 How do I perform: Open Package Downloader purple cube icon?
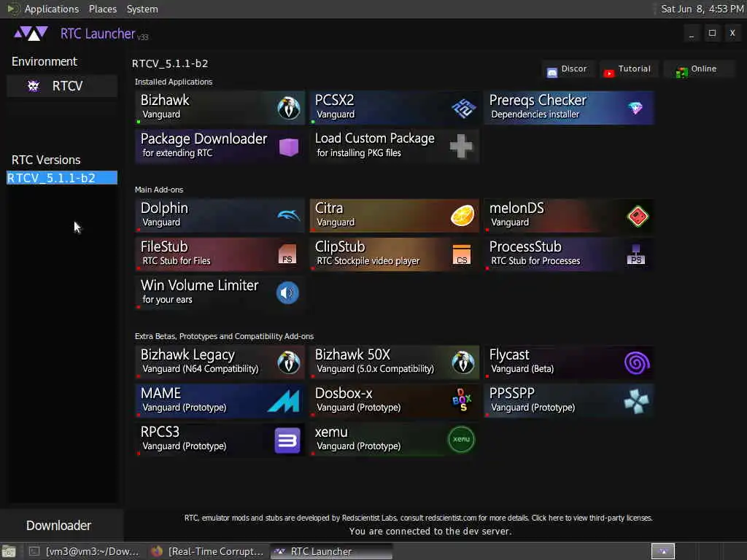coord(288,147)
